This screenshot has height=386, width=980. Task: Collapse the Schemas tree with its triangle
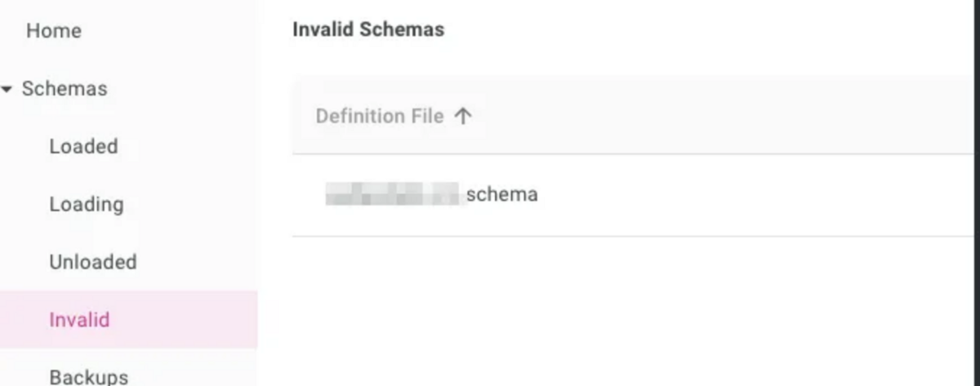click(x=7, y=89)
